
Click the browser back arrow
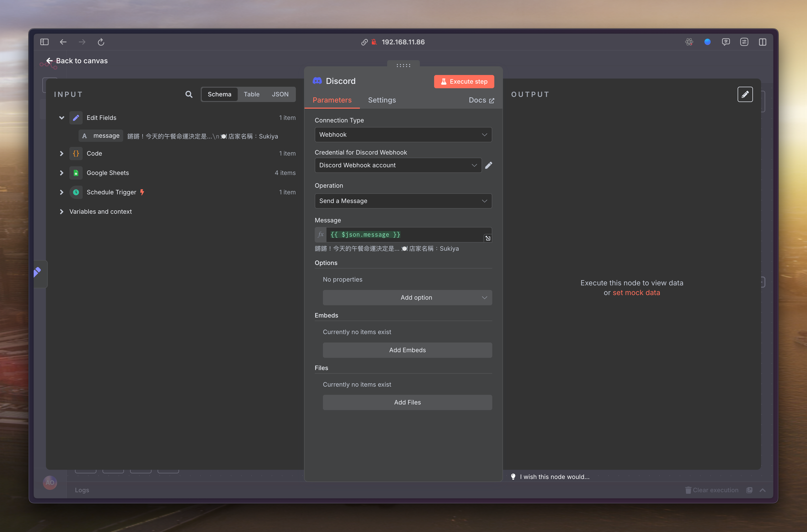point(63,42)
